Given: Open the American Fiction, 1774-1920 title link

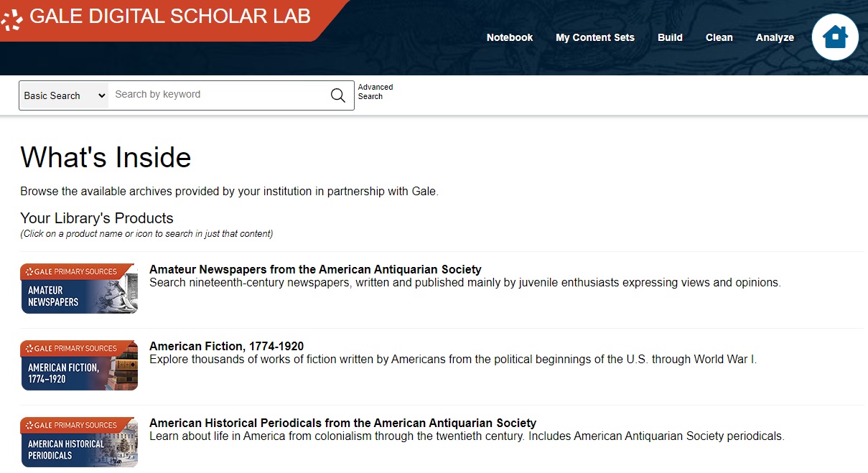Looking at the screenshot, I should [x=226, y=347].
